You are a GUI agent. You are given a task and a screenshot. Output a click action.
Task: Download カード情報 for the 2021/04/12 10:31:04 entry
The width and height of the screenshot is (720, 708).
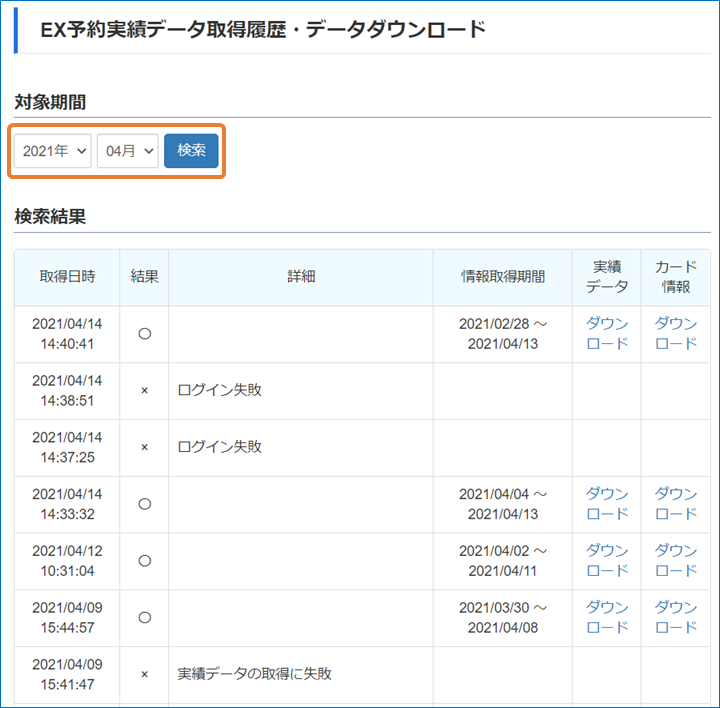[676, 561]
